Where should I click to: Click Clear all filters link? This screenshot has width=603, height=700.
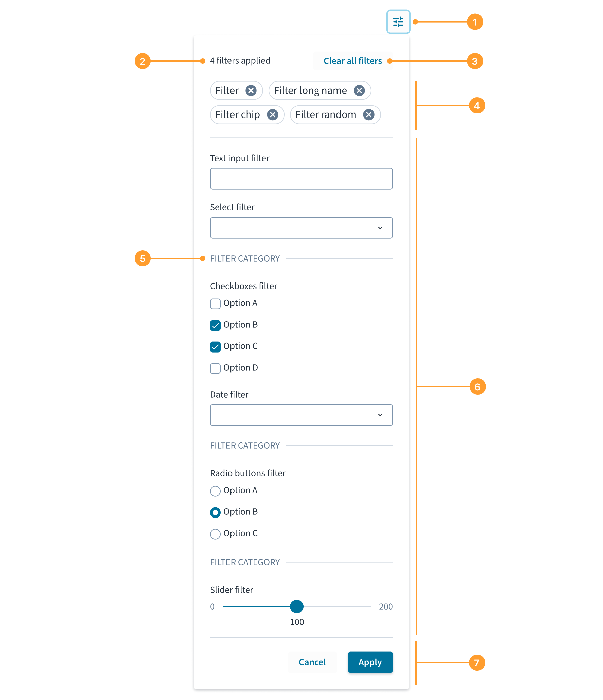(x=353, y=61)
